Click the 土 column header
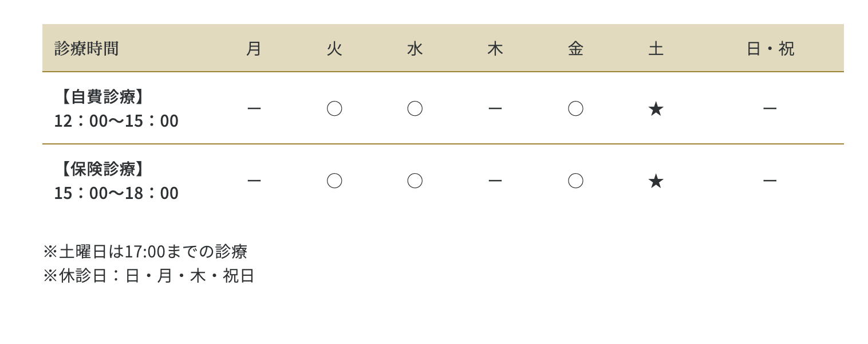 [656, 49]
